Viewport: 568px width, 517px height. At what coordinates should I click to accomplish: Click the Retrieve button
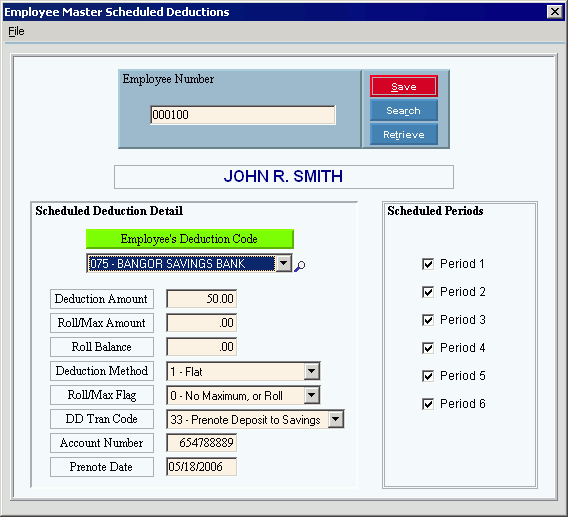[x=404, y=134]
